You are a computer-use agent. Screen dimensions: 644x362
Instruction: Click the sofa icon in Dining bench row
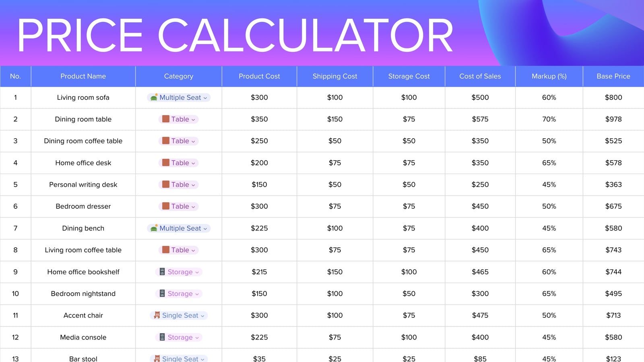(x=154, y=228)
